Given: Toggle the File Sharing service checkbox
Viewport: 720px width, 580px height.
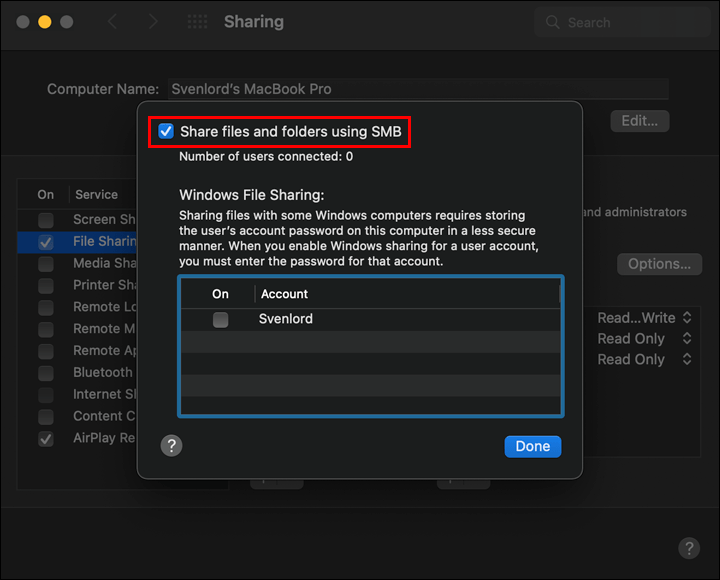Looking at the screenshot, I should 46,242.
